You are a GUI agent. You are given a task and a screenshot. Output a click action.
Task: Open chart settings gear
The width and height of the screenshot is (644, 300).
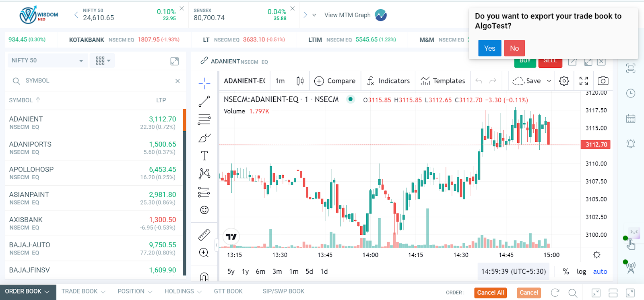[x=564, y=81]
